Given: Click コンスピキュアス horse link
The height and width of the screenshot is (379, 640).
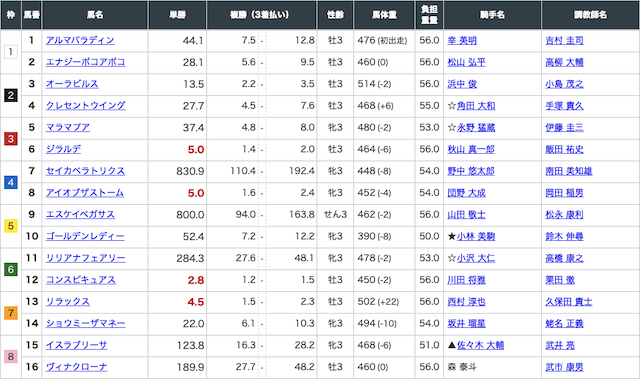Looking at the screenshot, I should pos(81,280).
